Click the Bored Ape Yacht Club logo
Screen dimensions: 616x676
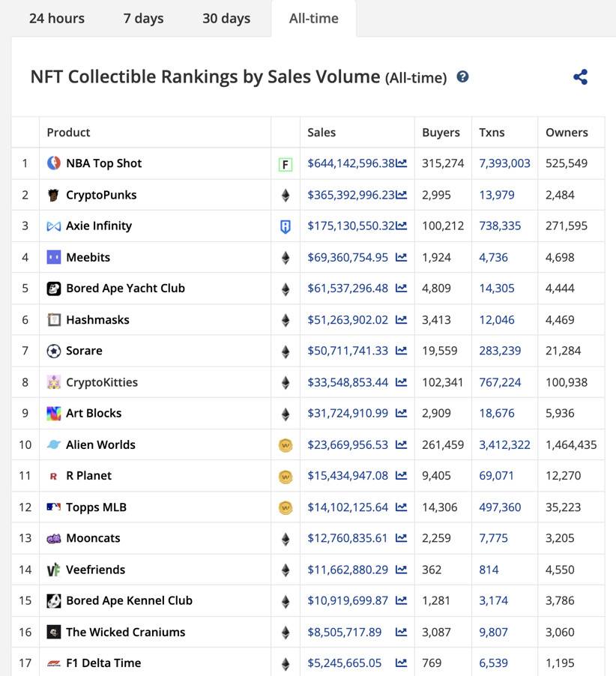[54, 289]
